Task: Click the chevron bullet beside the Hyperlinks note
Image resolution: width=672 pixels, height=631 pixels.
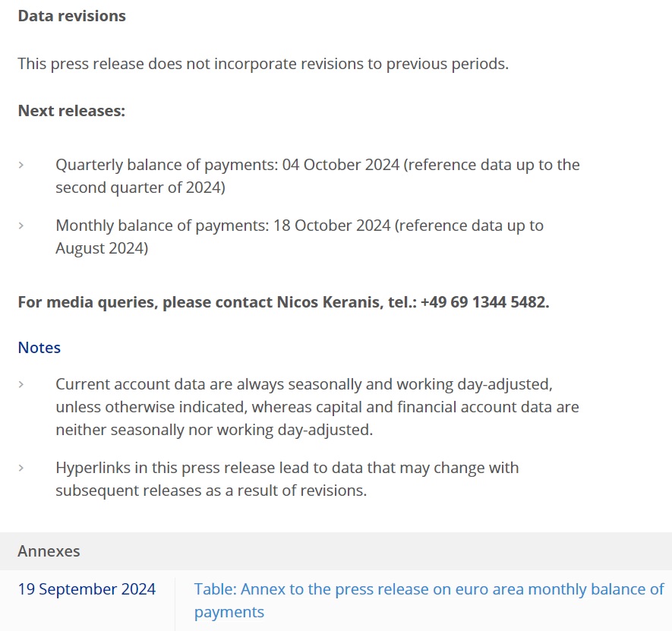Action: (x=21, y=468)
